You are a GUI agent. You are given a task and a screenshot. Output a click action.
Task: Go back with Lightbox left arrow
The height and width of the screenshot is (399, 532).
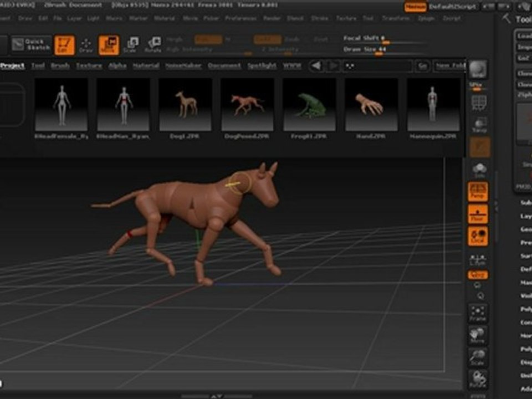(x=316, y=66)
